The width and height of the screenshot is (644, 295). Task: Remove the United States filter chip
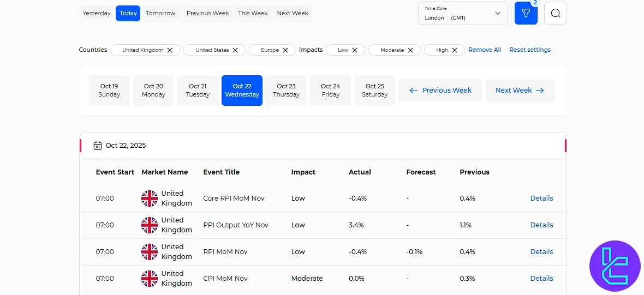tap(235, 50)
